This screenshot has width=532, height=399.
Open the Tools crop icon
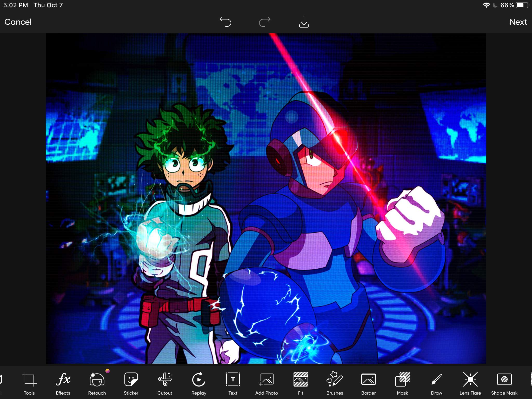29,383
